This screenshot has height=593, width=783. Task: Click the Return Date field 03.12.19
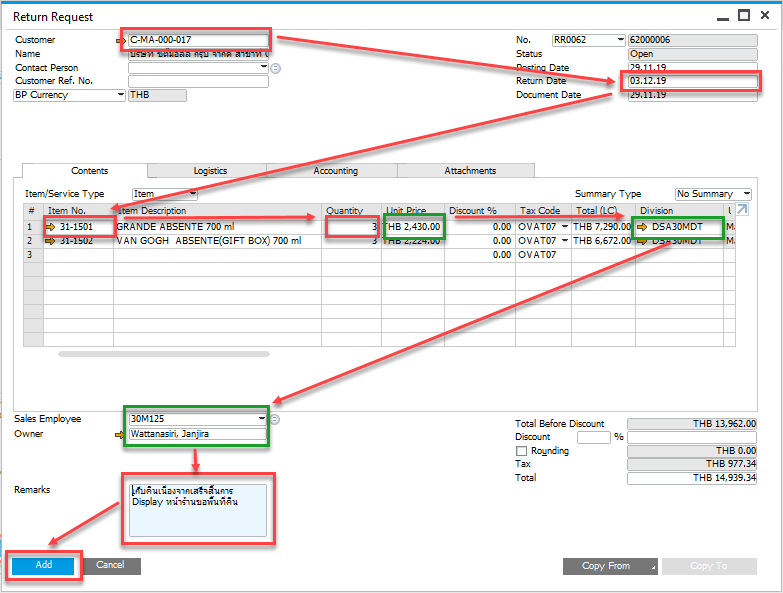(693, 81)
